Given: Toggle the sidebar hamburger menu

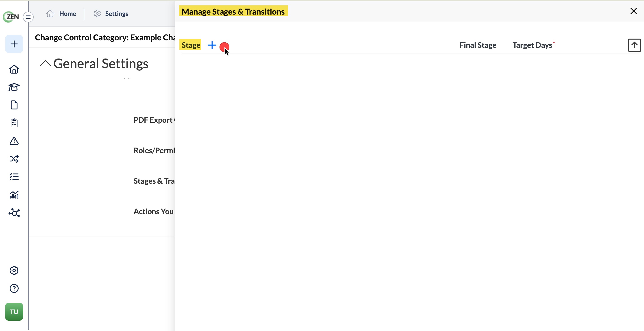Looking at the screenshot, I should point(28,17).
